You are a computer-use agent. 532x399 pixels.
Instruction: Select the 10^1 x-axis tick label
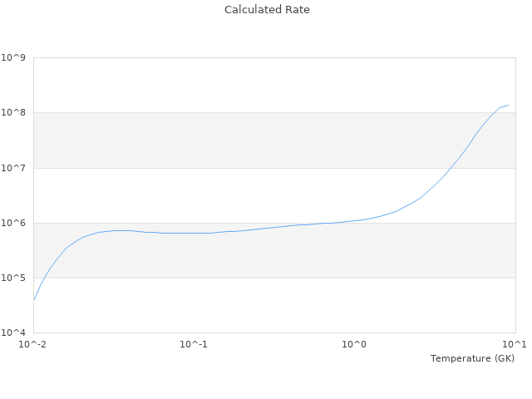[x=515, y=344]
